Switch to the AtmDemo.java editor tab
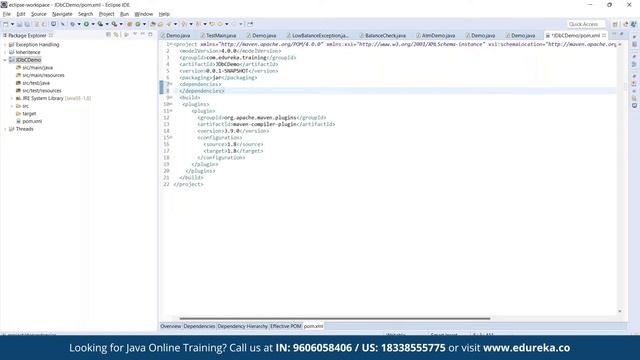Screen dimensions: 640x360 pos(436,36)
